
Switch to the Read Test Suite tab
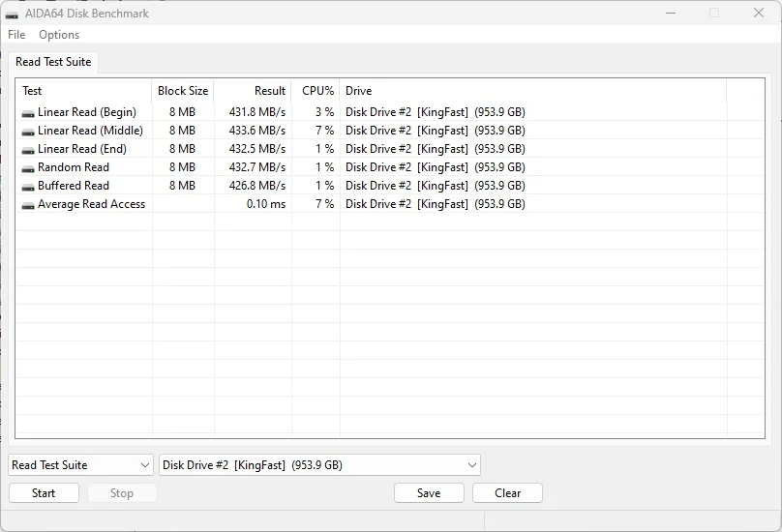tap(53, 62)
